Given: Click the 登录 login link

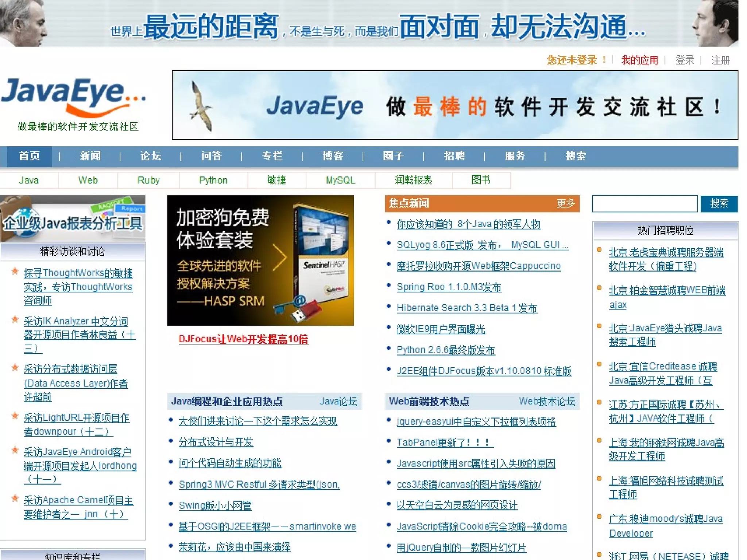Looking at the screenshot, I should pos(685,60).
